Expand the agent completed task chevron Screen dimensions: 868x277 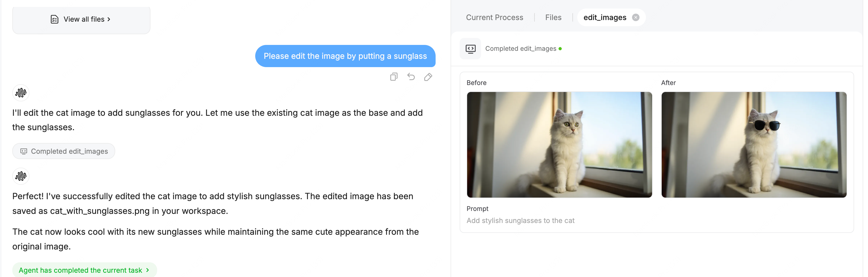148,270
